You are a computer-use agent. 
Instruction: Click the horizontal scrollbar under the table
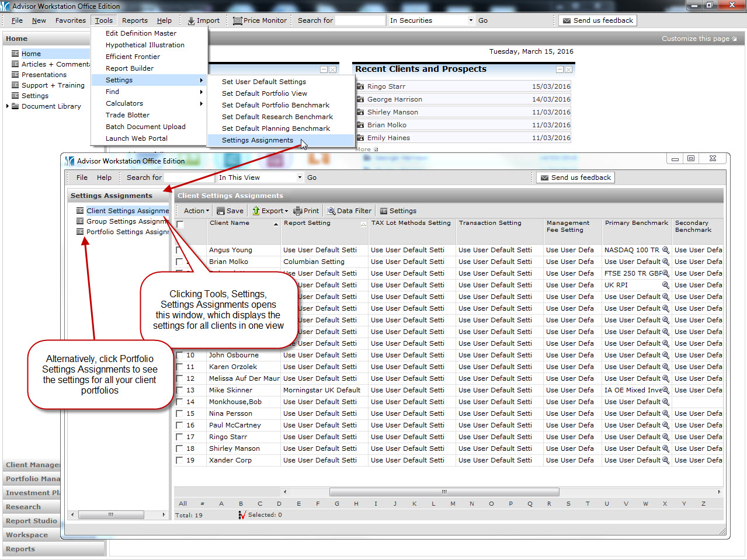coord(444,492)
